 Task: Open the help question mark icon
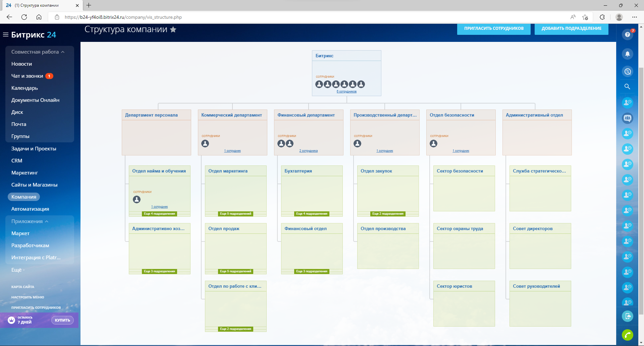pyautogui.click(x=628, y=34)
